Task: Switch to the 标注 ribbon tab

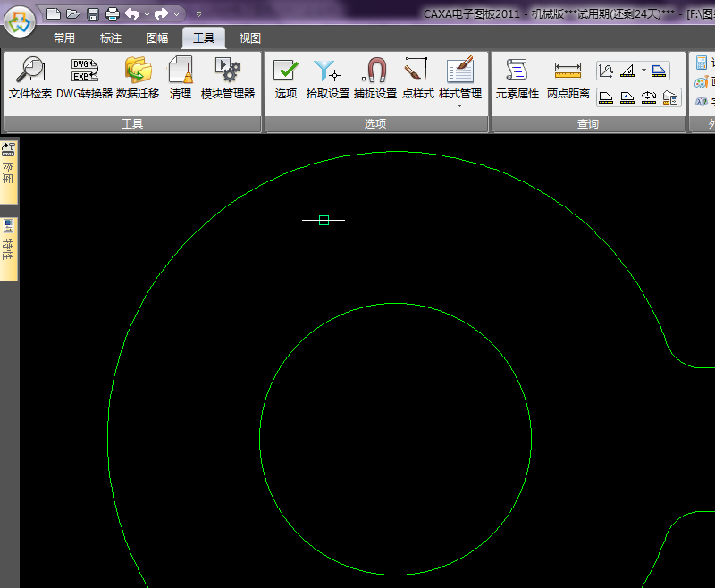Action: coord(111,38)
